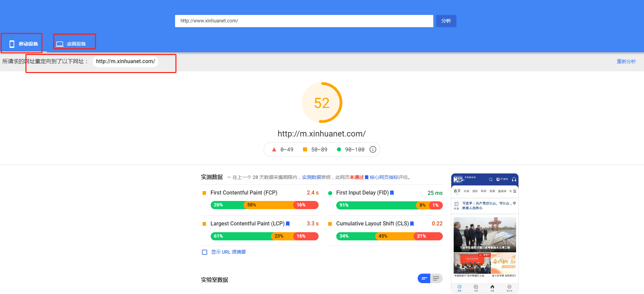Click the bookmark icon next to FID

[392, 193]
